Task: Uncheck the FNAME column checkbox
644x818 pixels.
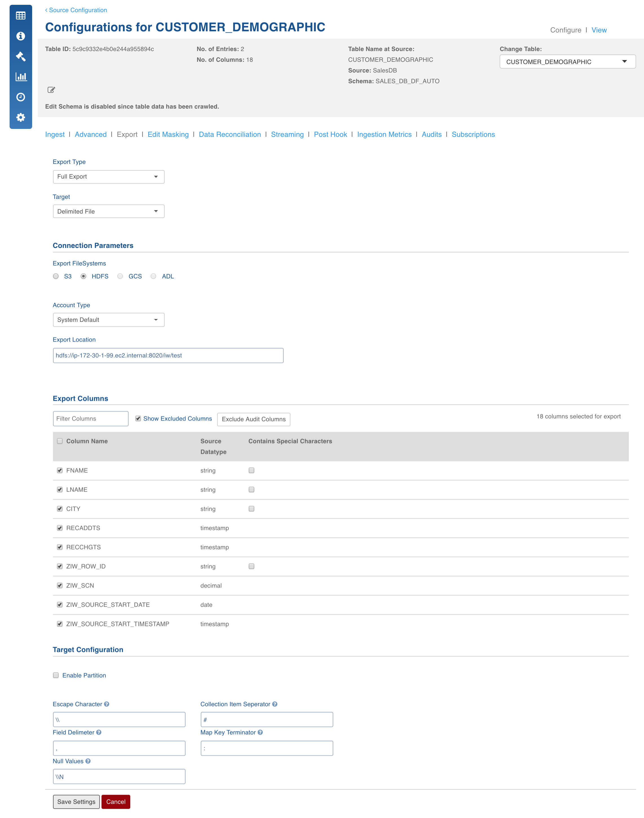Action: (x=59, y=470)
